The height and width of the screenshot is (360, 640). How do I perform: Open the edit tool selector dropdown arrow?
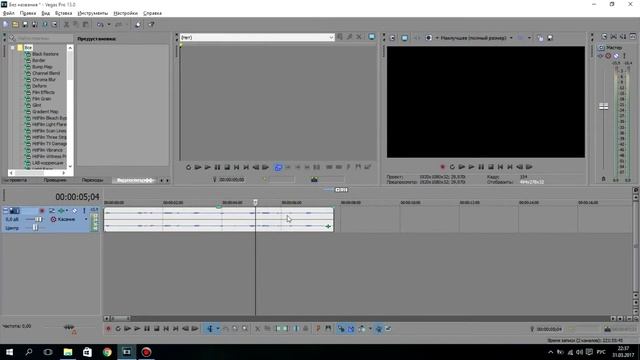218,329
